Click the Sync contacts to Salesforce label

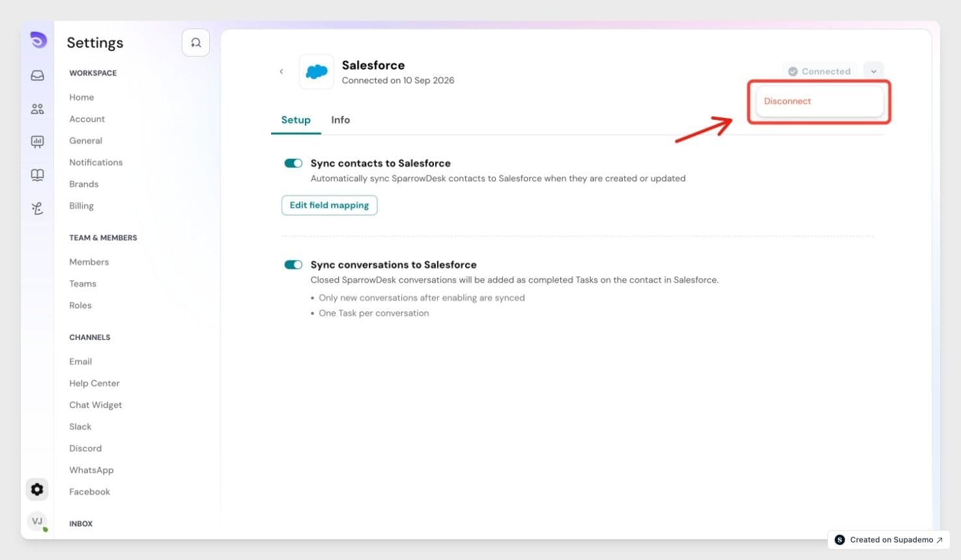380,163
